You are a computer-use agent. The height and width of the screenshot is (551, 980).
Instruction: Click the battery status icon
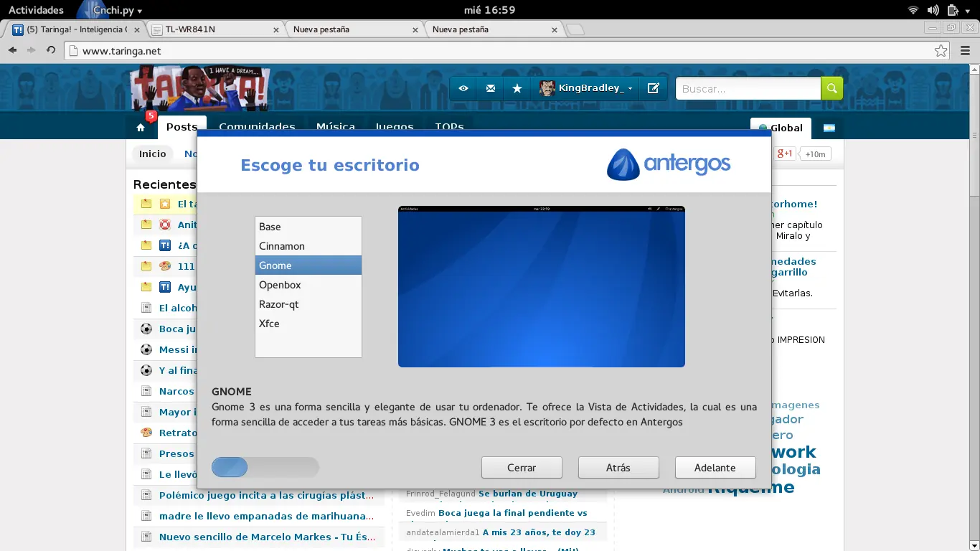tap(953, 10)
